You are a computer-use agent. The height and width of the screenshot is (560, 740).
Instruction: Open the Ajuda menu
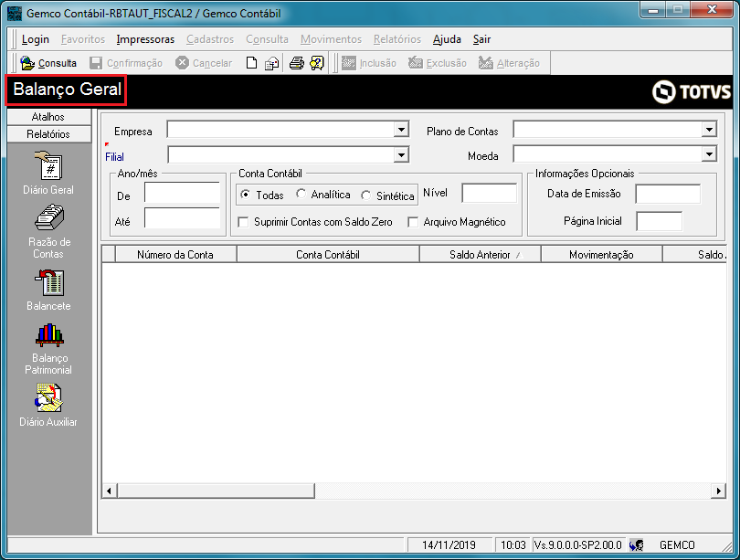pyautogui.click(x=447, y=39)
